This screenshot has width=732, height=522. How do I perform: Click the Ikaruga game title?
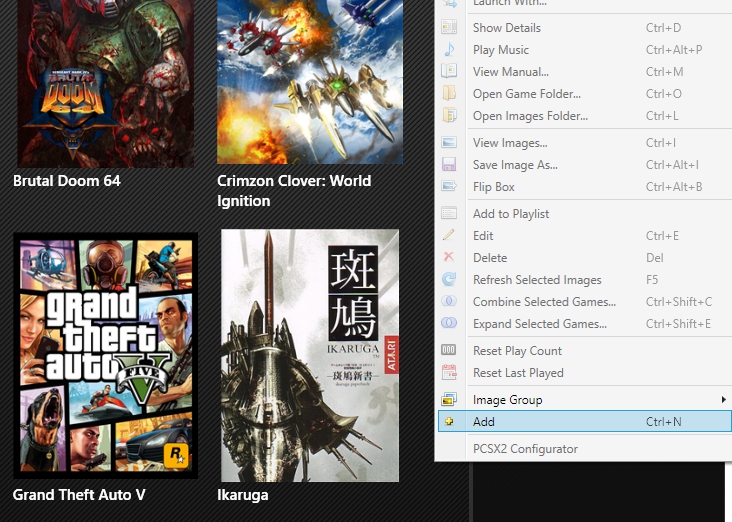coord(243,495)
